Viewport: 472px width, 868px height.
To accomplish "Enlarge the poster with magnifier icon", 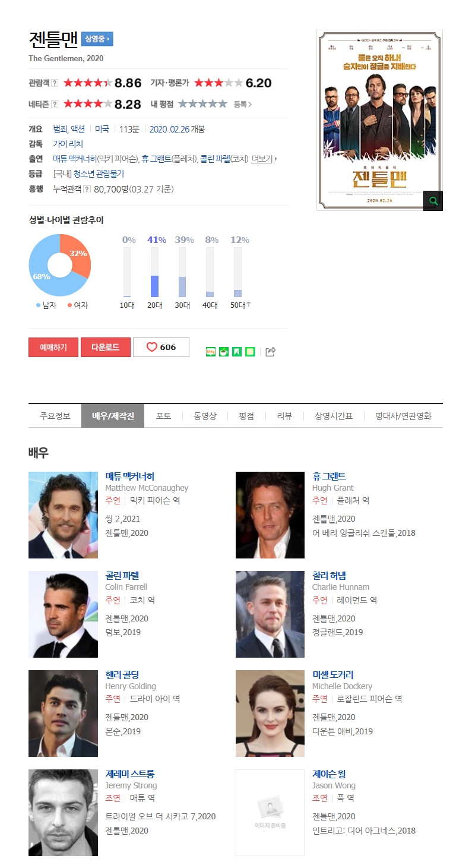I will (x=433, y=201).
